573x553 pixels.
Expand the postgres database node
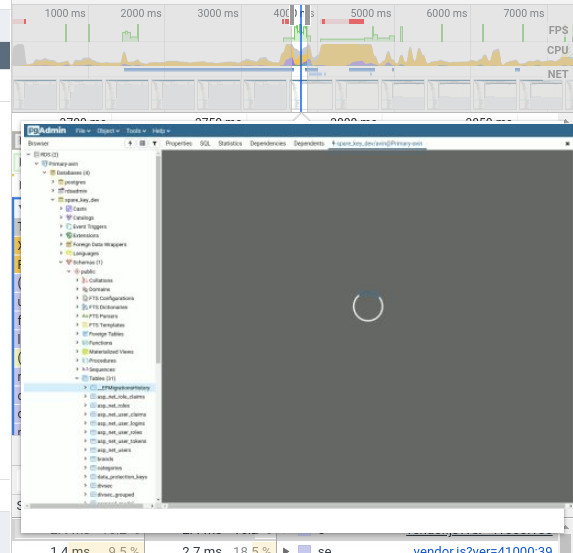pyautogui.click(x=53, y=182)
